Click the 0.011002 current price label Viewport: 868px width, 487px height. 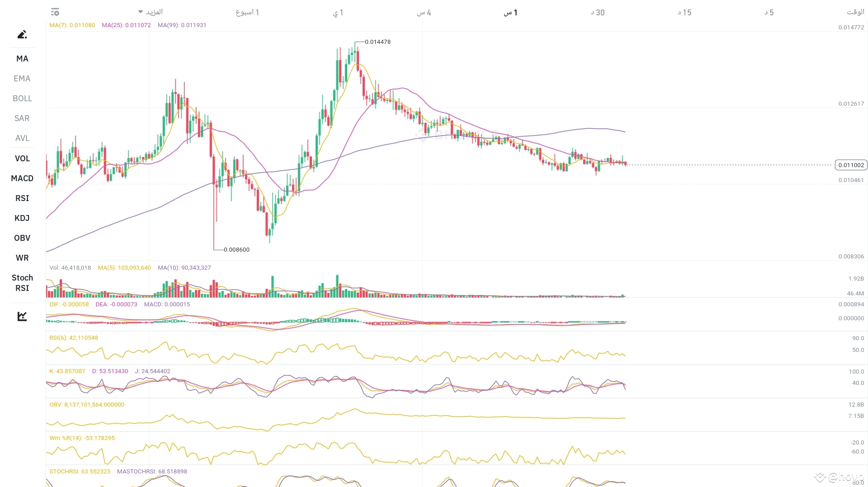851,164
